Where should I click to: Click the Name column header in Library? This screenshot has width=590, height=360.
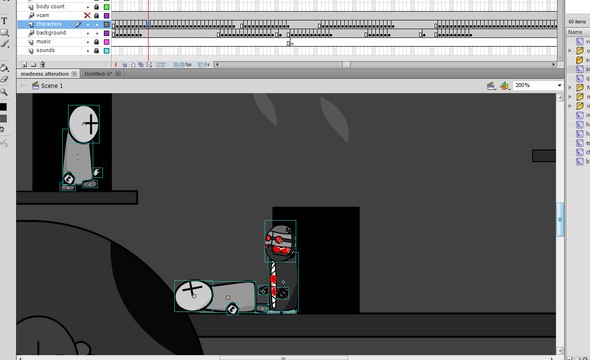coord(575,32)
